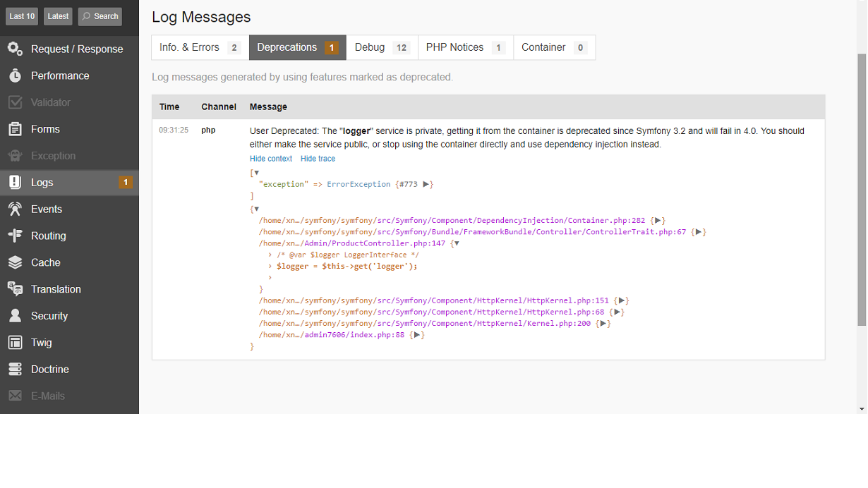Open the Request / Response gears icon
The height and width of the screenshot is (488, 868).
[x=15, y=49]
